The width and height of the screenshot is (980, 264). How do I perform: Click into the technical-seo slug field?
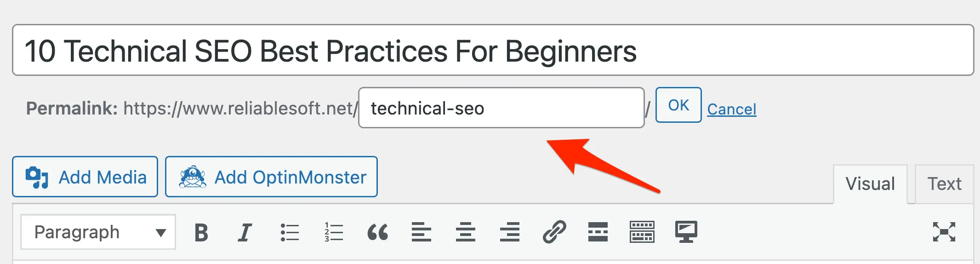[x=501, y=109]
